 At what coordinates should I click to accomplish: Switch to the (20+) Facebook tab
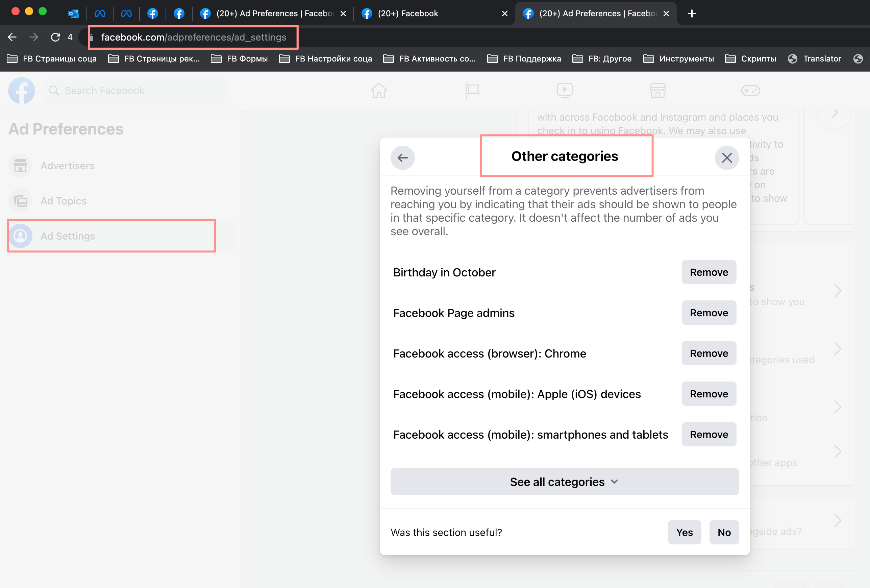[x=434, y=14]
